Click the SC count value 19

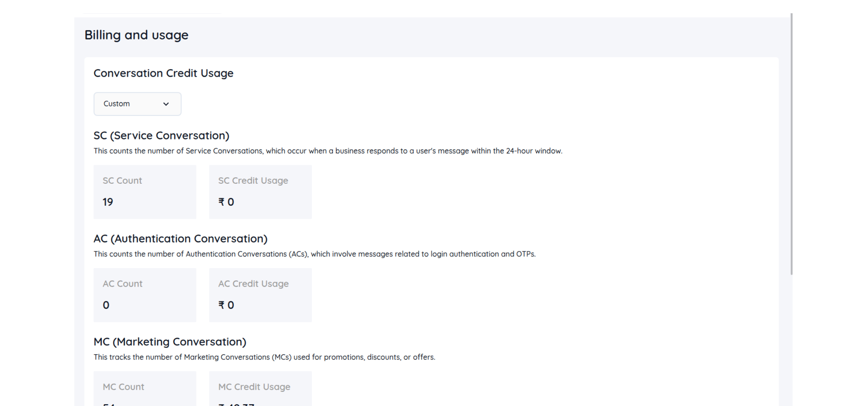[x=108, y=202]
